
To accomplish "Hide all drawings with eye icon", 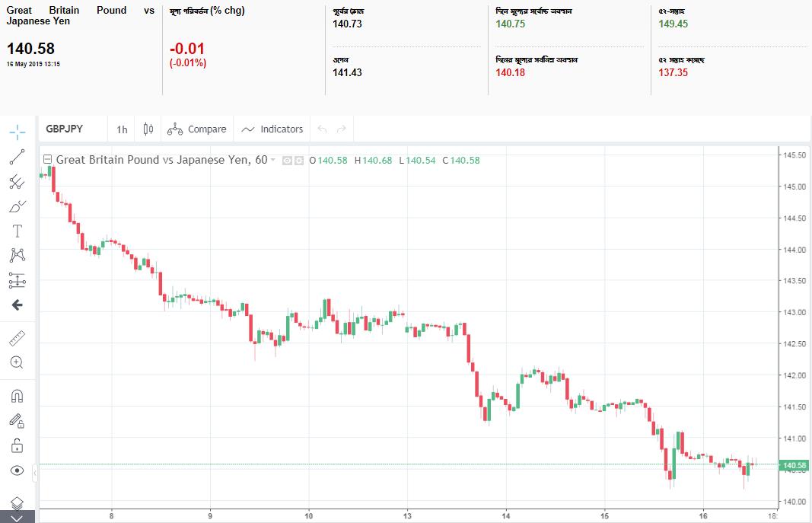I will point(17,470).
